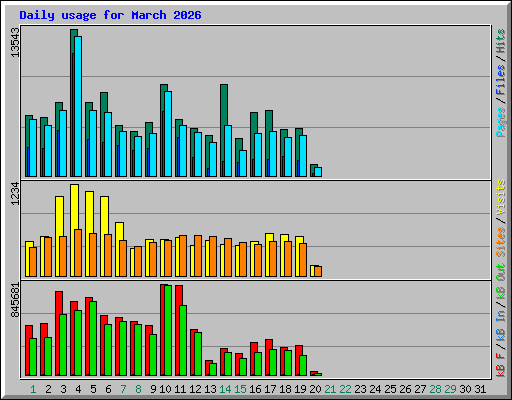Click the dark green hits bar for day 17
Image resolution: width=512 pixels, height=400 pixels.
pyautogui.click(x=269, y=121)
